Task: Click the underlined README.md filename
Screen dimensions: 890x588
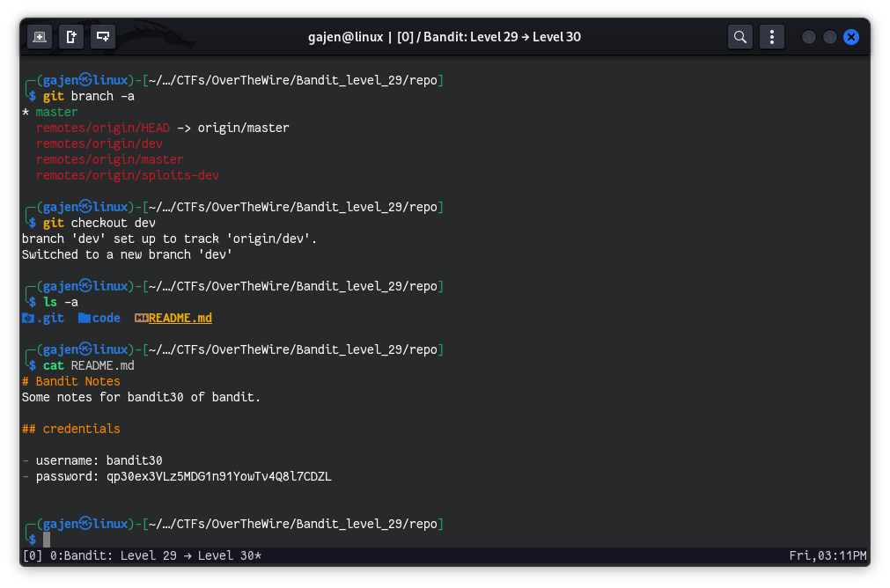Action: 180,318
